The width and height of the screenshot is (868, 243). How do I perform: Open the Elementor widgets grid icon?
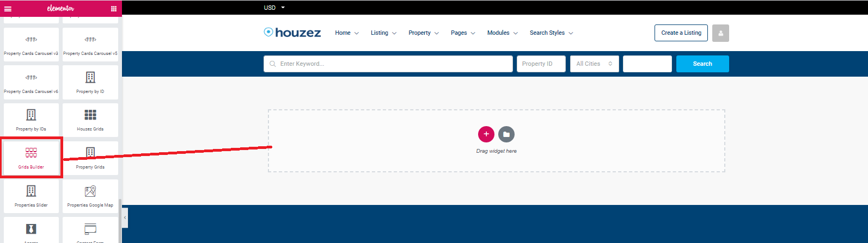click(x=114, y=8)
